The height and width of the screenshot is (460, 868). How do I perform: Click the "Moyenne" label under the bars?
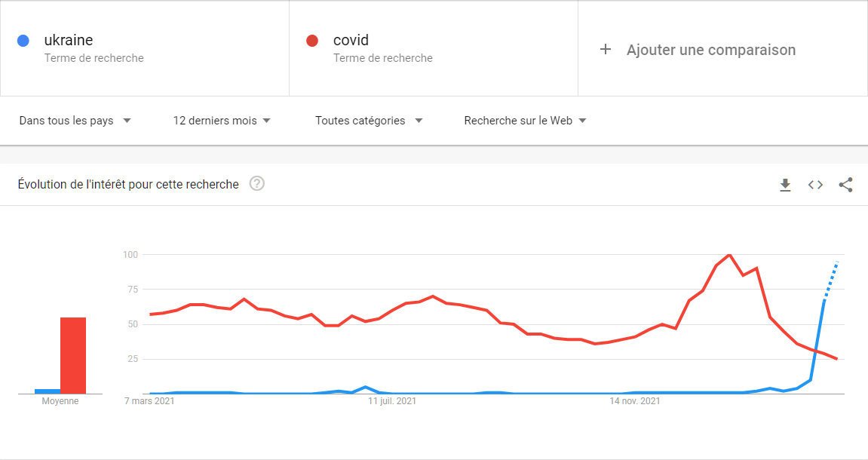click(60, 402)
